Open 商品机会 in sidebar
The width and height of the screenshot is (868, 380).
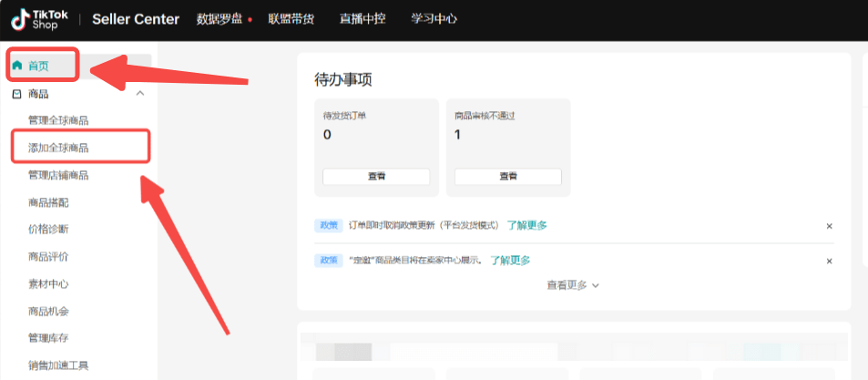(x=48, y=312)
